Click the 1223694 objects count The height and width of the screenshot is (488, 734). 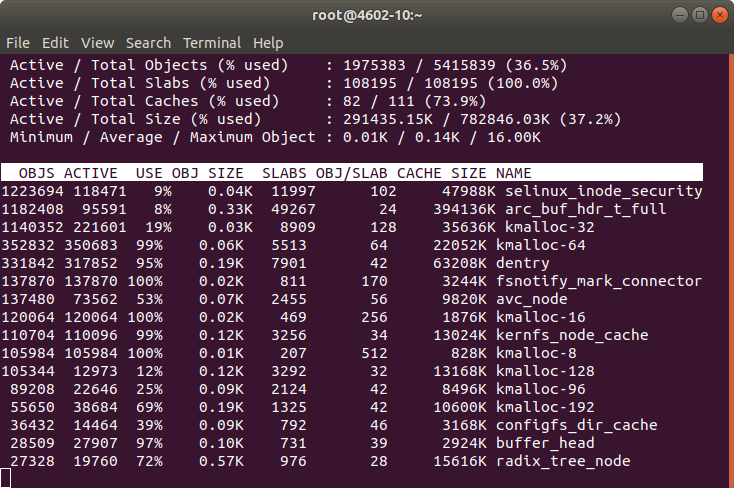(x=32, y=191)
